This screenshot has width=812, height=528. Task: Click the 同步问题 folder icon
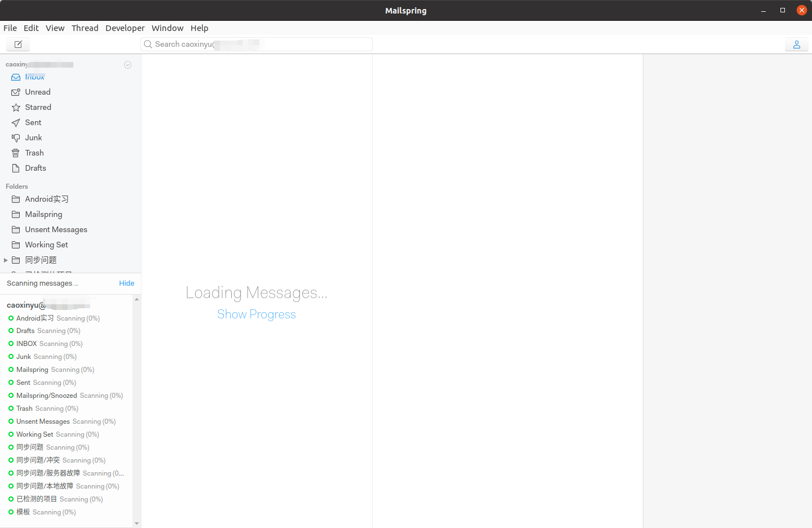pyautogui.click(x=16, y=260)
